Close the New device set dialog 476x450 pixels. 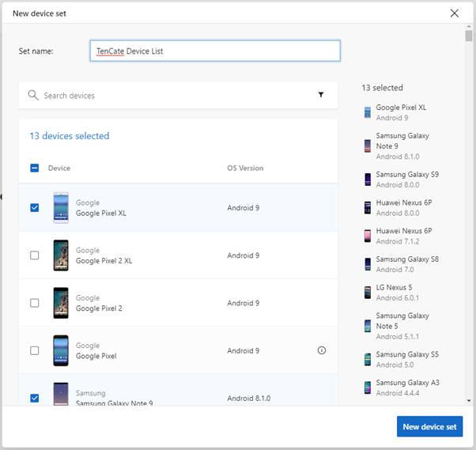(455, 13)
